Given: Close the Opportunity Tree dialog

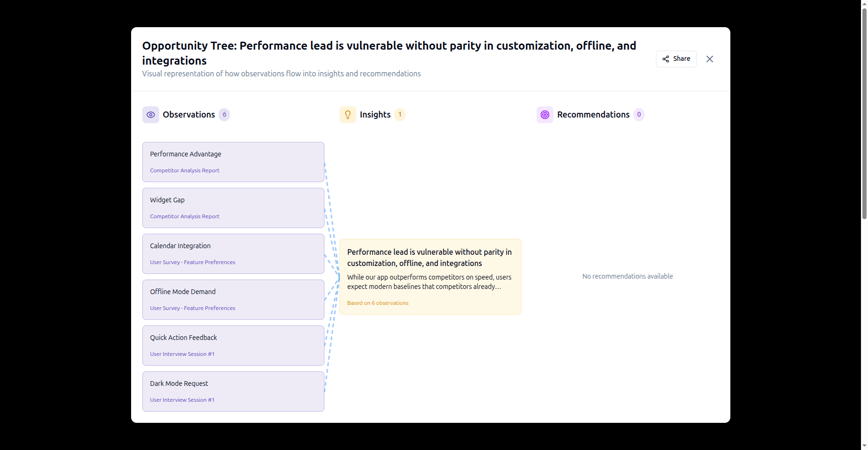Looking at the screenshot, I should click(x=710, y=59).
